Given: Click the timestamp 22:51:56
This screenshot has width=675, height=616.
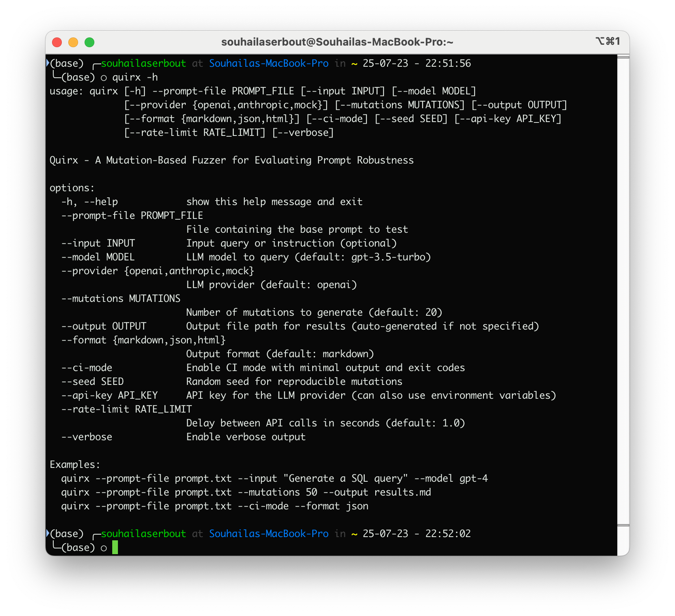Looking at the screenshot, I should pos(448,63).
